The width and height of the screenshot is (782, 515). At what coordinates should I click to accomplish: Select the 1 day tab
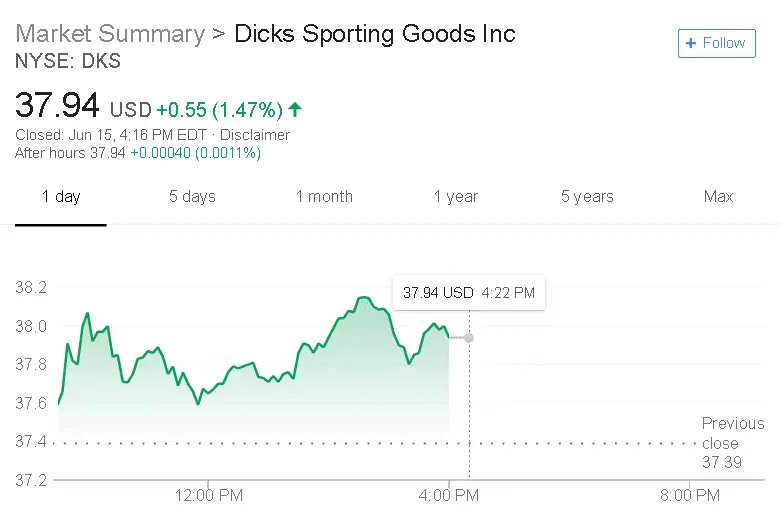(x=61, y=197)
